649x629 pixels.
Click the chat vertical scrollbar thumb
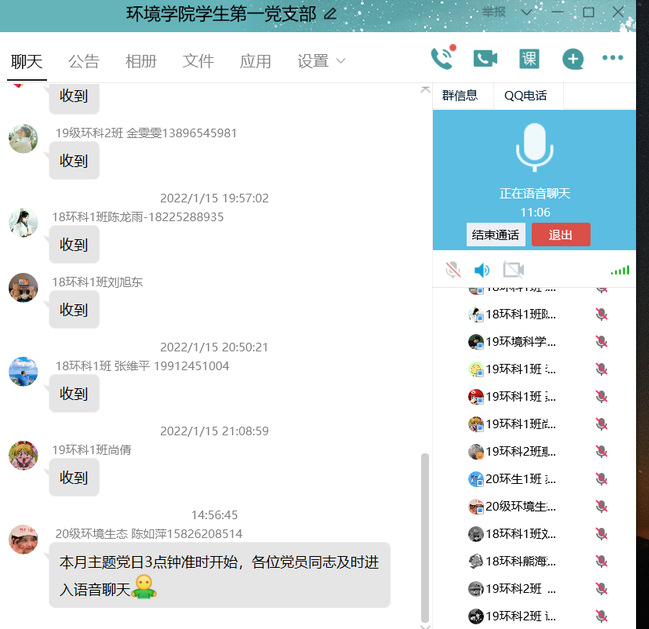click(425, 535)
